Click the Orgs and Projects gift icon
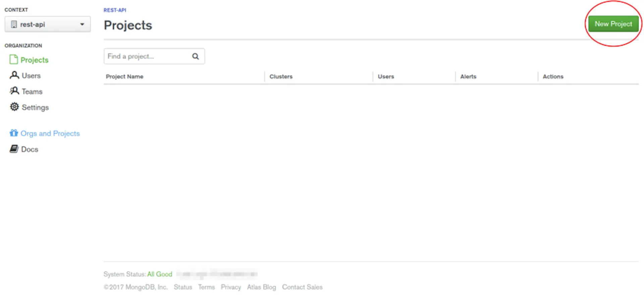The height and width of the screenshot is (302, 644). point(13,133)
